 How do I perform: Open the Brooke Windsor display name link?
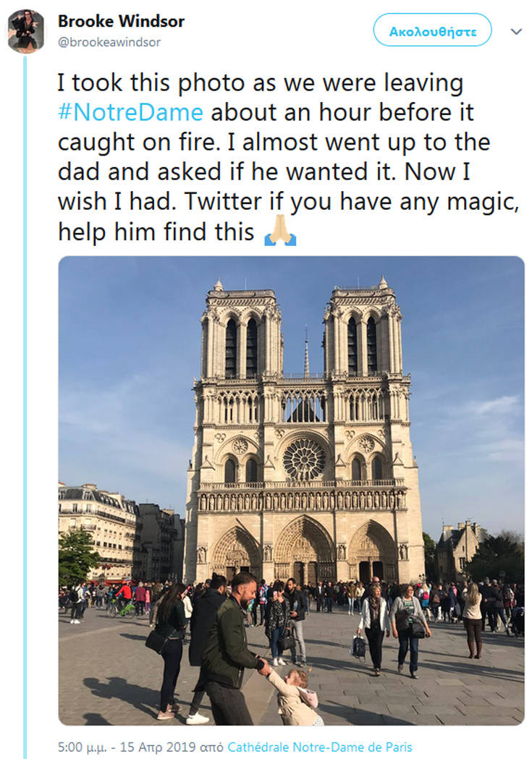click(x=121, y=21)
